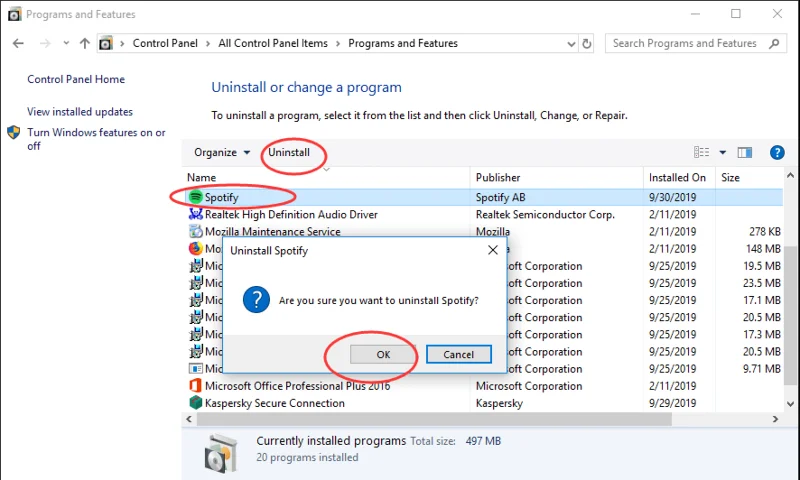Maximize the Programs and Features window
This screenshot has height=480, width=800.
(x=736, y=14)
